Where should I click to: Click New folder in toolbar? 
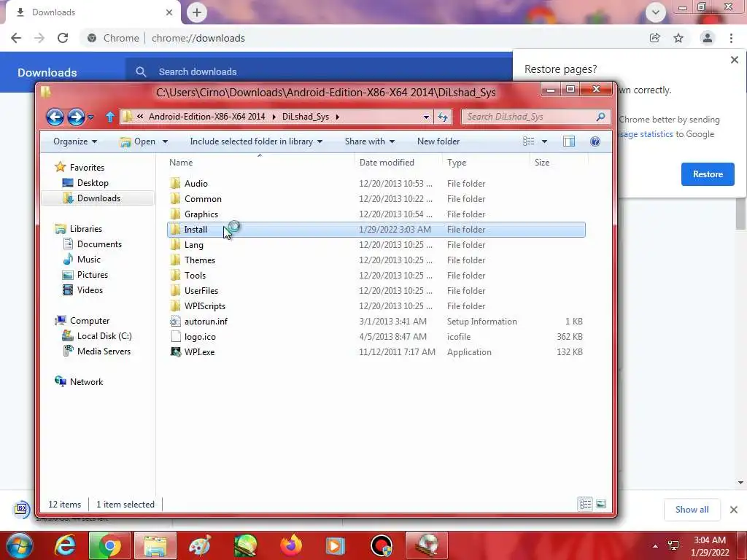(438, 141)
